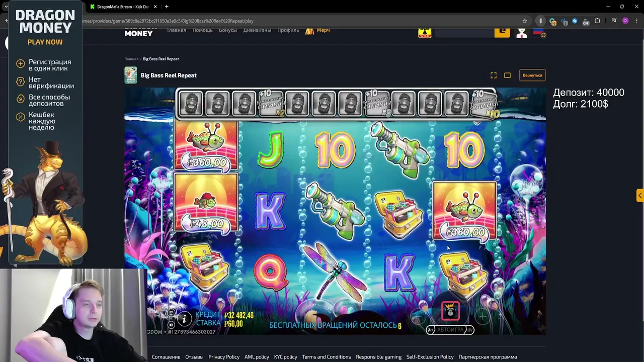Click the browser address bar URL
The width and height of the screenshot is (644, 362).
coord(169,21)
